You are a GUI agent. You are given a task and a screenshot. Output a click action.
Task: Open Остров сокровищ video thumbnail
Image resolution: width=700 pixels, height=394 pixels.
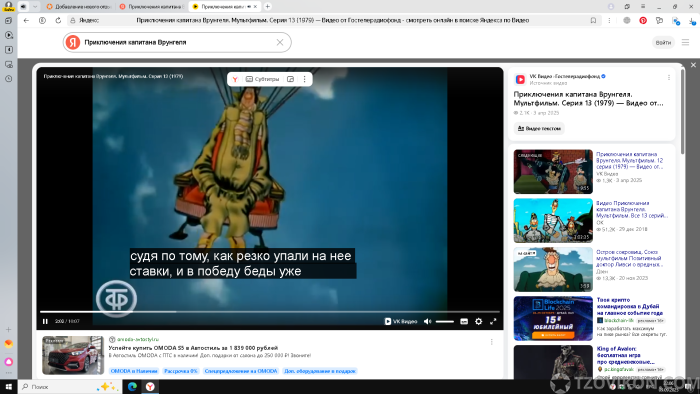click(x=553, y=270)
